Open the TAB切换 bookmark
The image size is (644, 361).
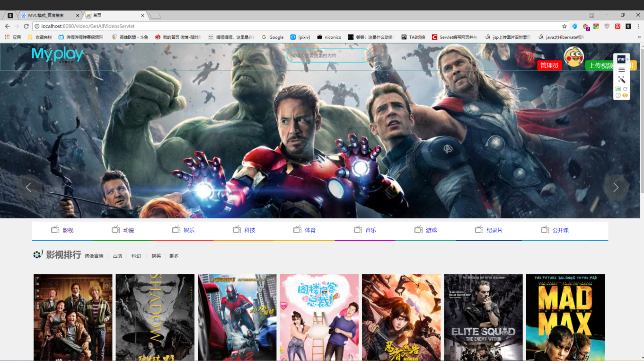pyautogui.click(x=413, y=37)
